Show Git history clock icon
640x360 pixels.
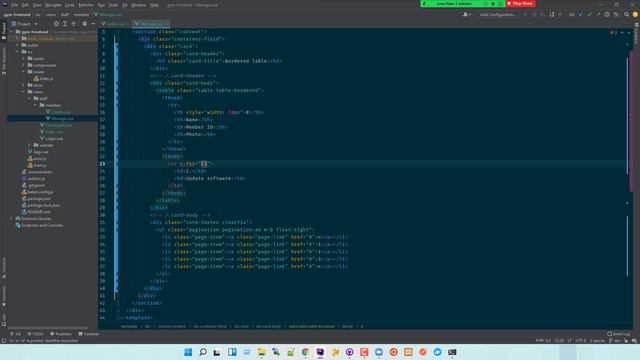tap(607, 14)
